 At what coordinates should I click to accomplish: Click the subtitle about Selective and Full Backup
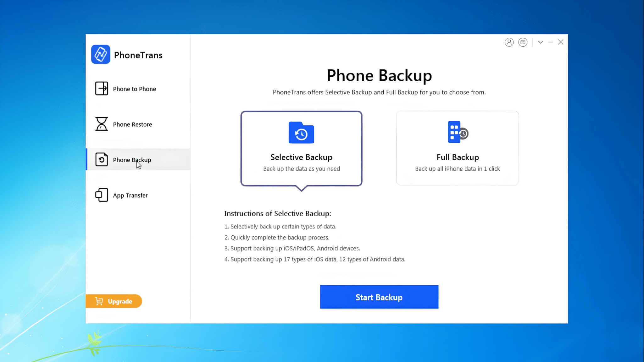379,92
